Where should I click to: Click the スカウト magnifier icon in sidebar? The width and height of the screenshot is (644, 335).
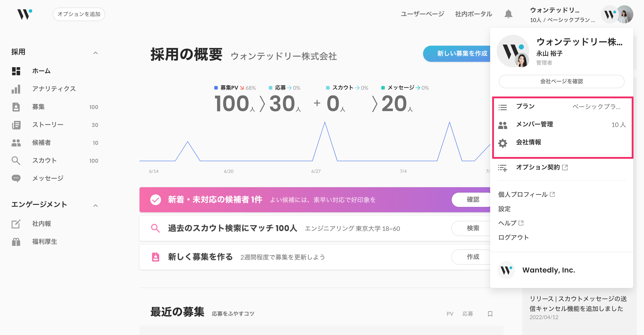(16, 161)
